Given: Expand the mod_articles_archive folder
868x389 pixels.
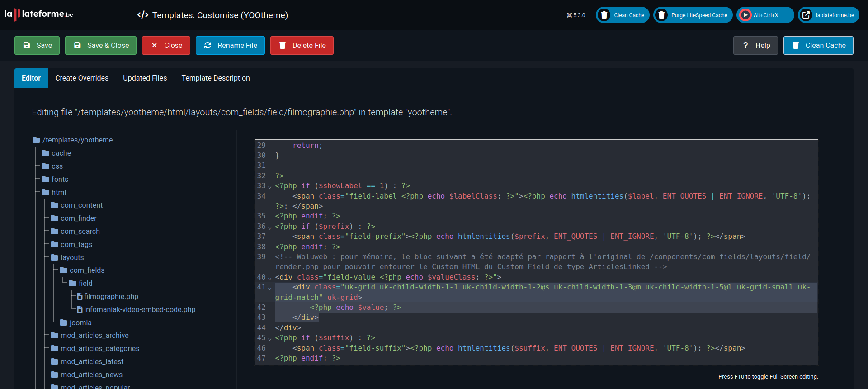Looking at the screenshot, I should click(x=90, y=335).
